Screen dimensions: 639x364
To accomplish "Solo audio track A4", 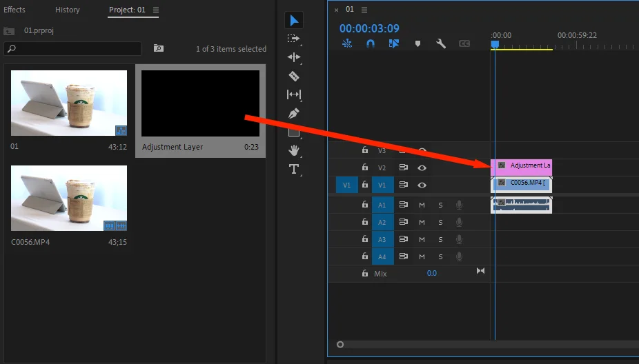I will coord(440,256).
